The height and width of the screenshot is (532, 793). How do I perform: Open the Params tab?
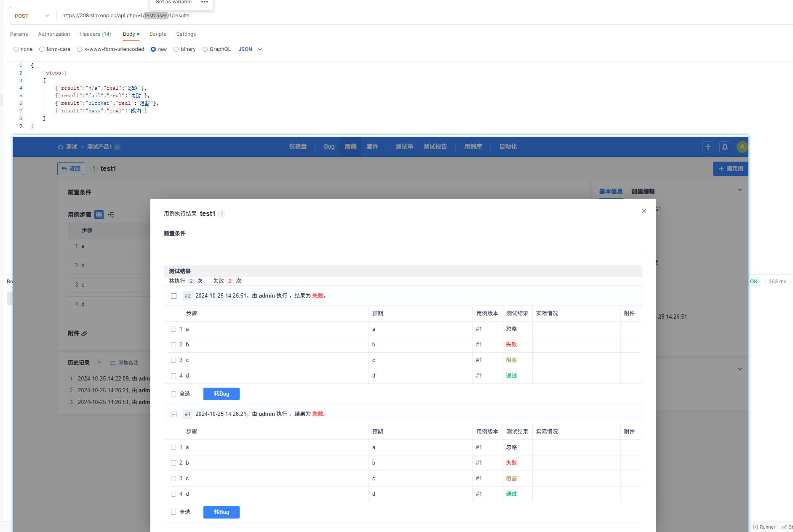[x=19, y=34]
